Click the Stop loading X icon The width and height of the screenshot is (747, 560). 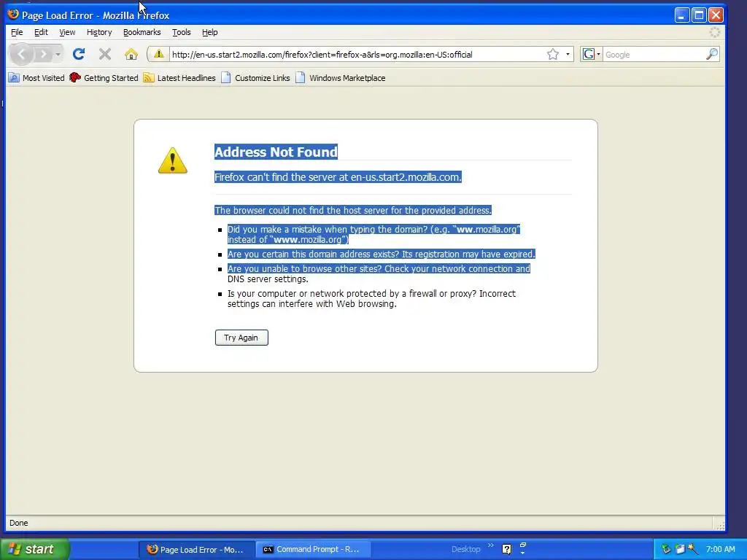105,54
